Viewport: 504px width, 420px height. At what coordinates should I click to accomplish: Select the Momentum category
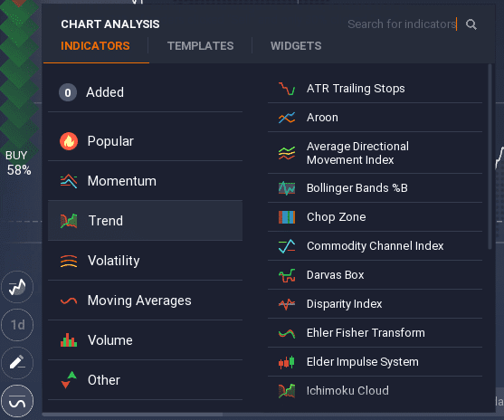145,181
